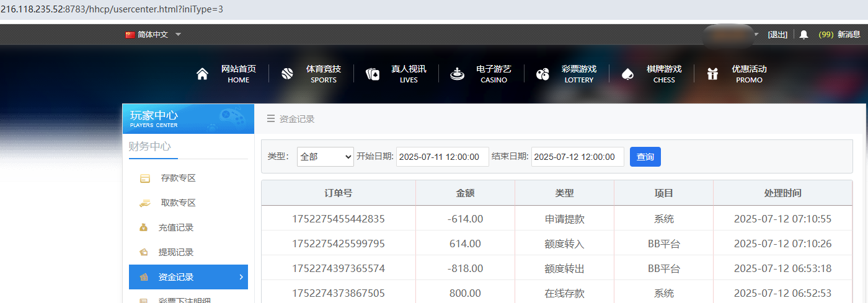Click the home house icon
868x303 pixels.
(202, 74)
